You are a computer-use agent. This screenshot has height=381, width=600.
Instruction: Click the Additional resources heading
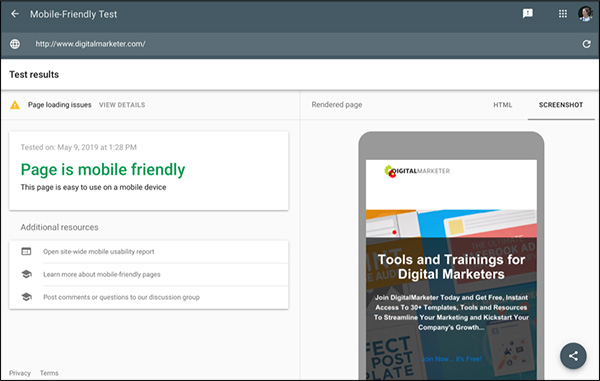coord(59,227)
